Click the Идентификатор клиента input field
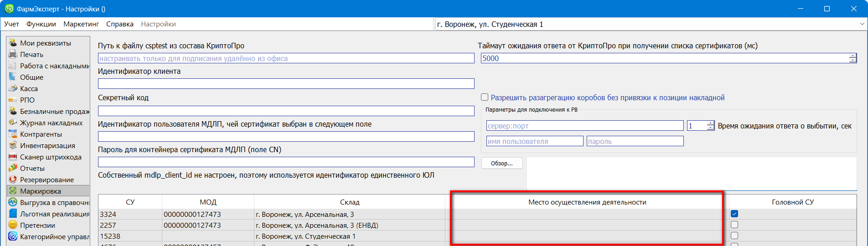868x246 pixels. (x=286, y=84)
